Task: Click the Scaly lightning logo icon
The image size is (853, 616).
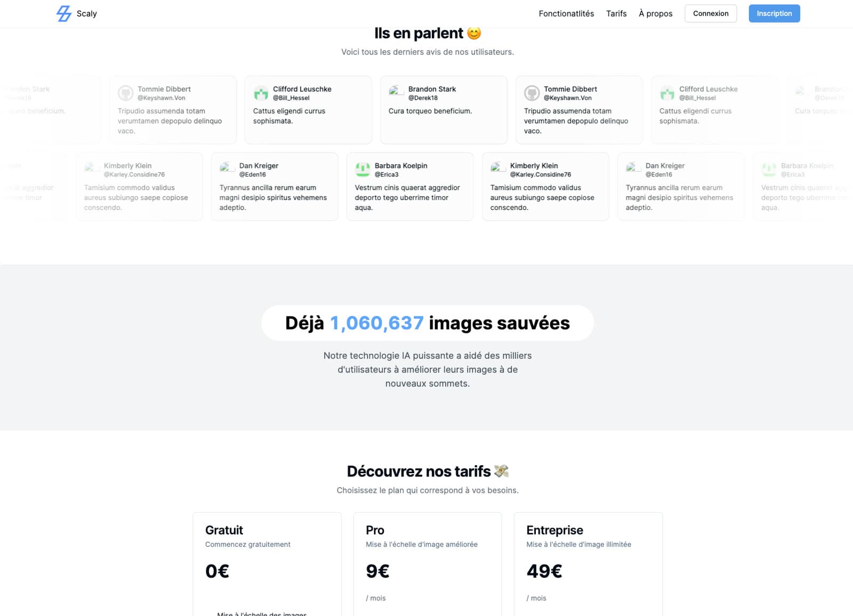Action: tap(64, 13)
